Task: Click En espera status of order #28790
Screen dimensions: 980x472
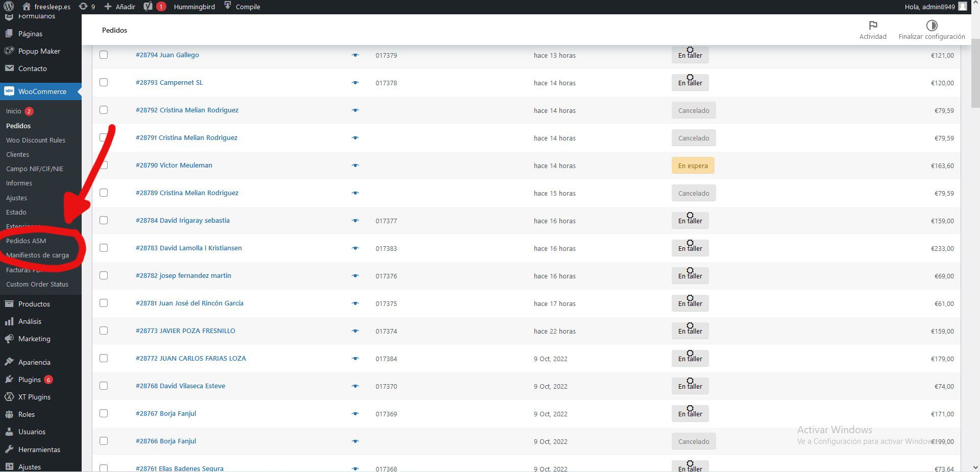Action: [693, 166]
